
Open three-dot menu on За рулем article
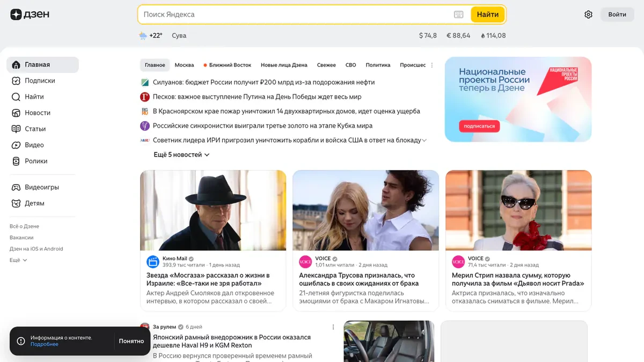point(333,327)
